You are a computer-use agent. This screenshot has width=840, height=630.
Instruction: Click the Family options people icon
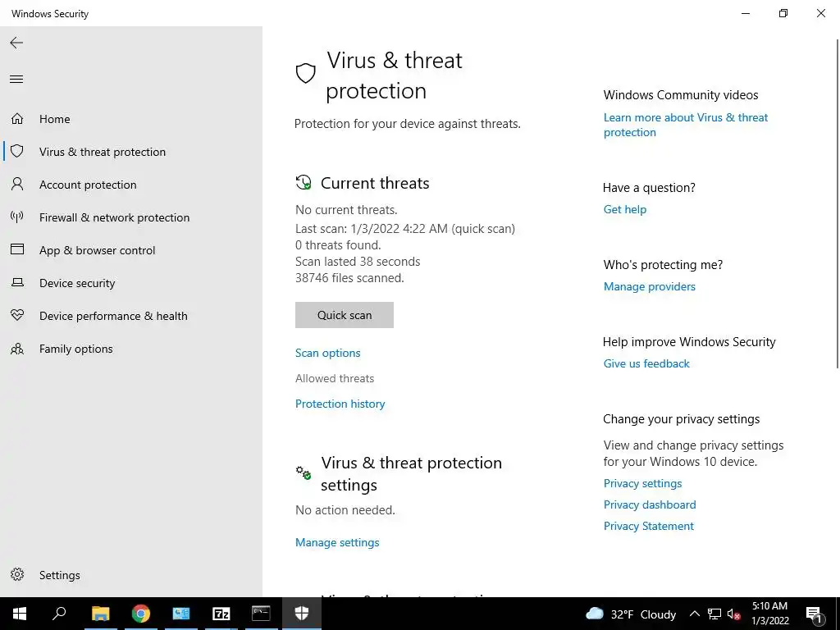(x=17, y=349)
